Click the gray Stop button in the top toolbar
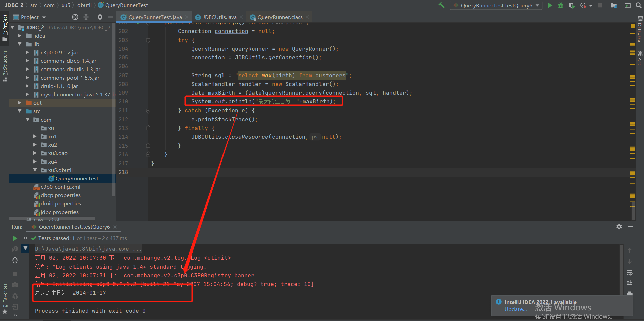 (600, 5)
